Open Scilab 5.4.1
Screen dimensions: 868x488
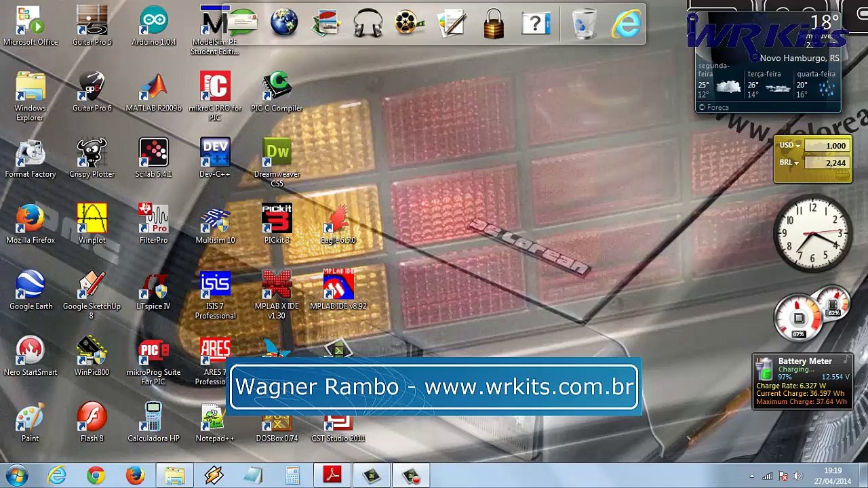point(154,158)
